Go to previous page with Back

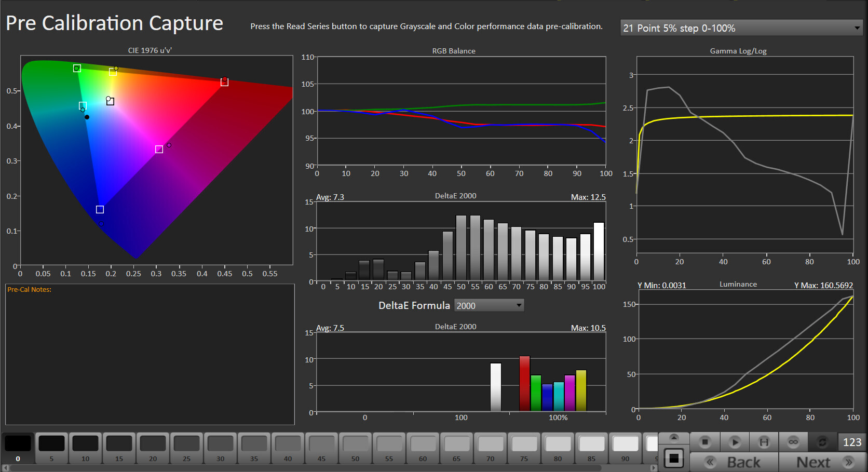(734, 462)
